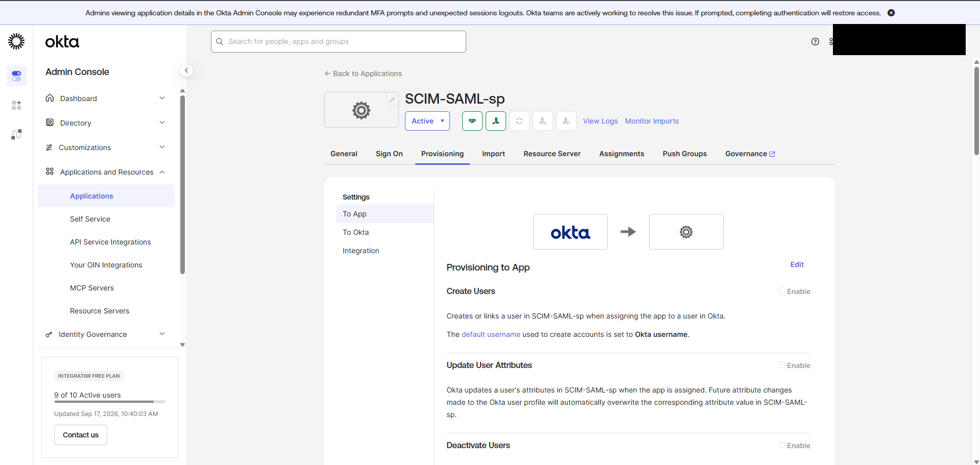Expand the Customizations menu chevron

162,147
